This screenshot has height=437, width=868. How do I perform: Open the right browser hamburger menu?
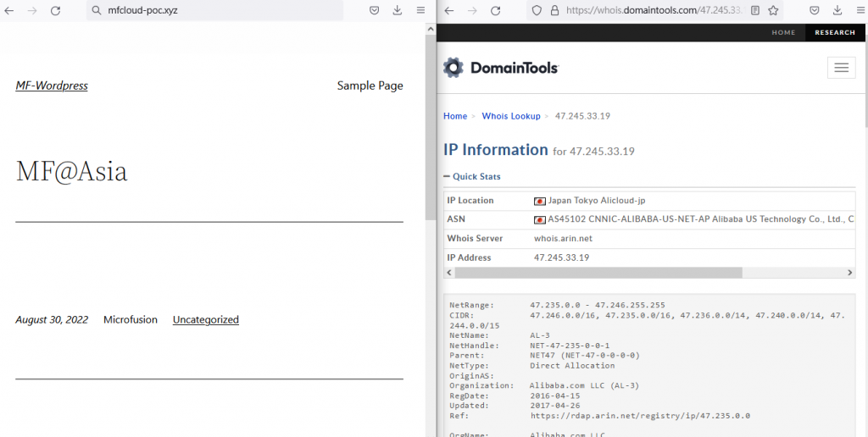[x=860, y=10]
